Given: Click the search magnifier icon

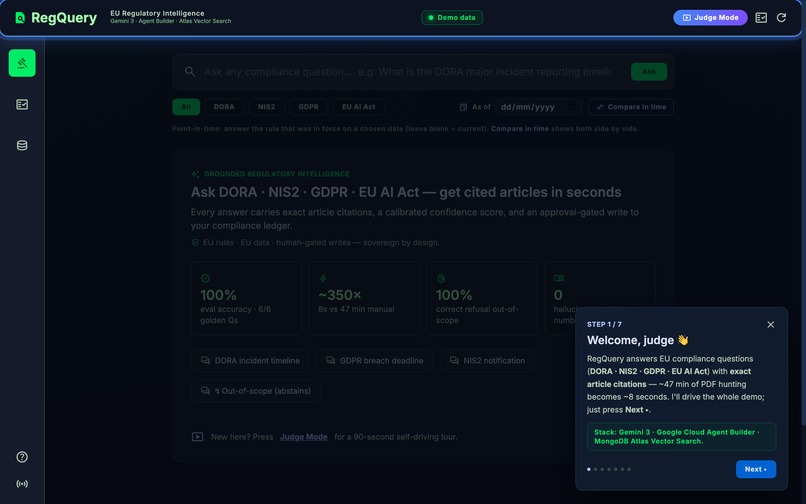Looking at the screenshot, I should coord(190,71).
